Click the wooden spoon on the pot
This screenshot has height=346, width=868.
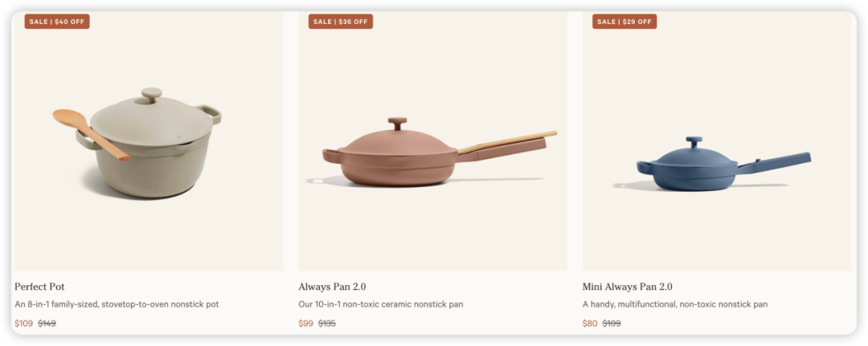(90, 134)
